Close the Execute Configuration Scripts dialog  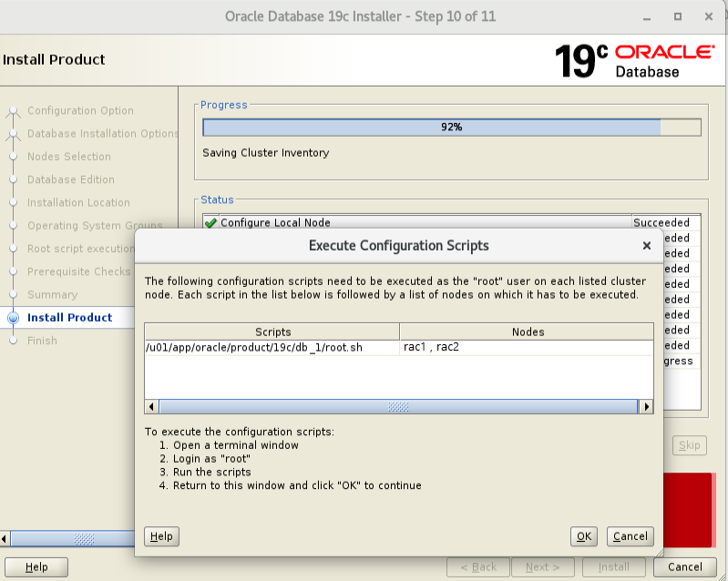(x=646, y=246)
